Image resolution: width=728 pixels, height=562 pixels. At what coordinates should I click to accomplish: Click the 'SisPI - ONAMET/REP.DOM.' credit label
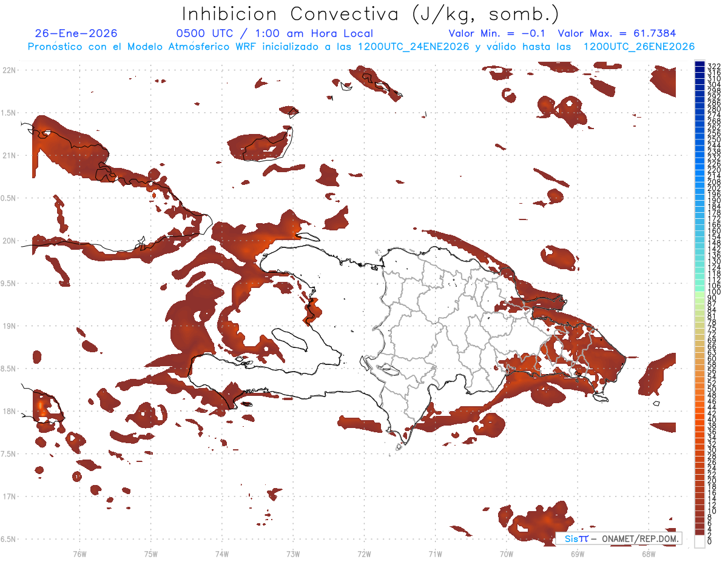pos(618,538)
